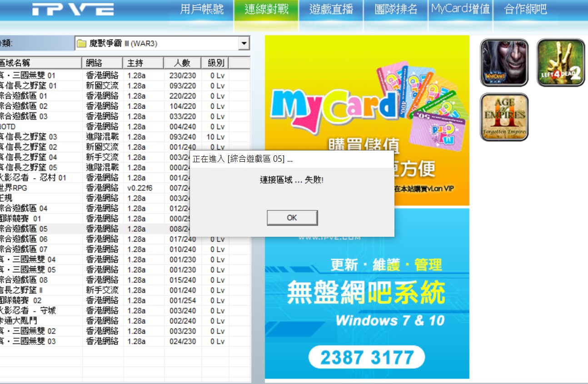Choose the 綜合遊戲區 06 room
Viewport: 588px width, 384px height.
click(x=125, y=239)
